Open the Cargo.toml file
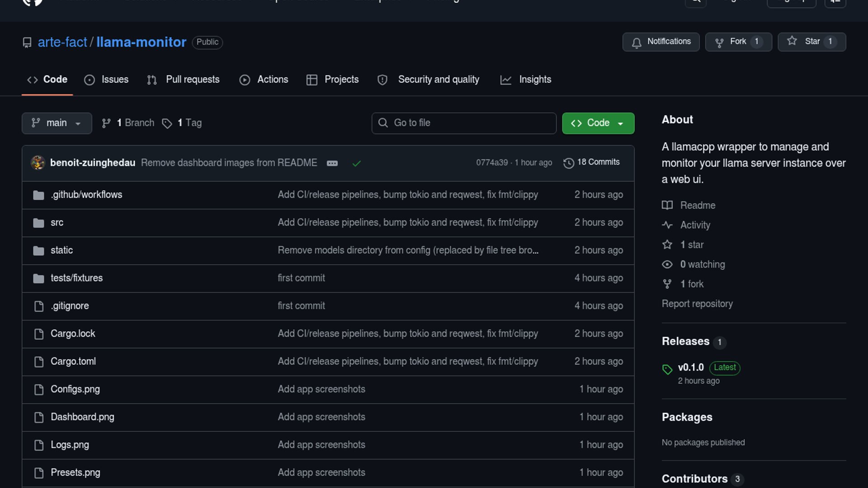 coord(73,361)
